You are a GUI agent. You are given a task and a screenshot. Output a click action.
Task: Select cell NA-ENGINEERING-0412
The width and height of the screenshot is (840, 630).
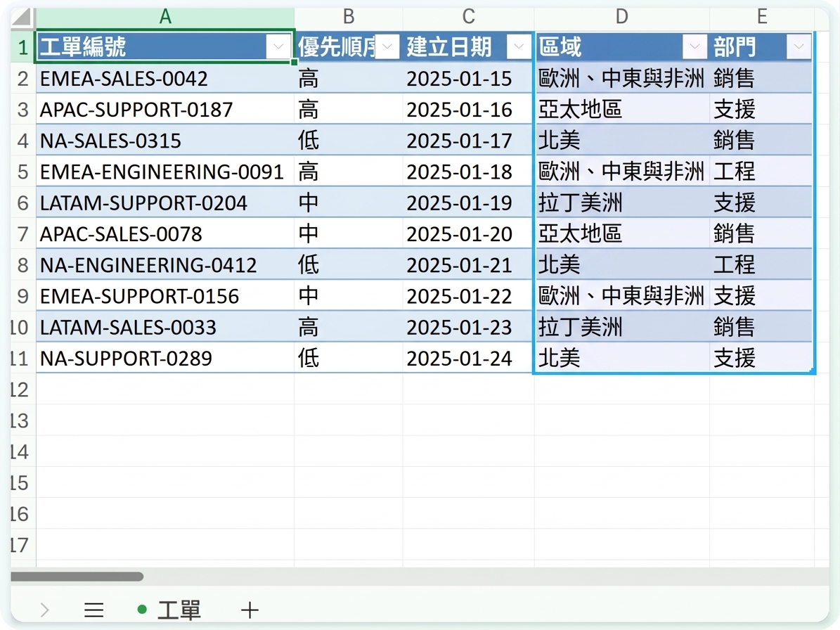click(x=165, y=264)
